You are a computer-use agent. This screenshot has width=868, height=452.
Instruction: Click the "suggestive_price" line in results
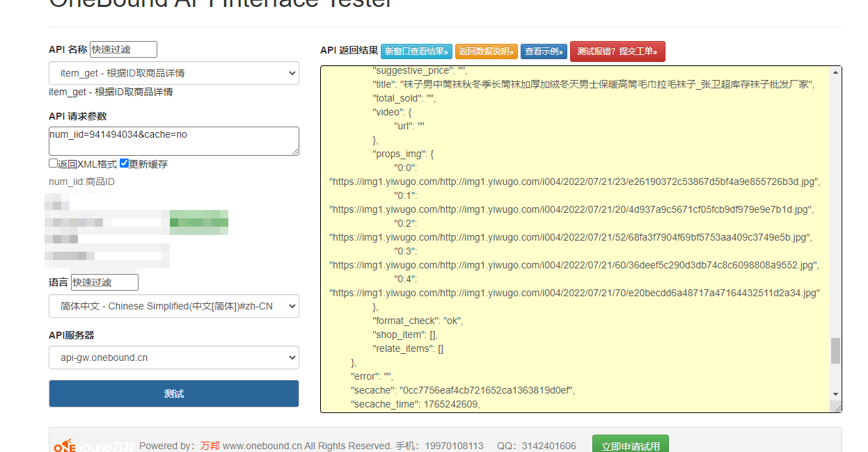click(x=420, y=70)
